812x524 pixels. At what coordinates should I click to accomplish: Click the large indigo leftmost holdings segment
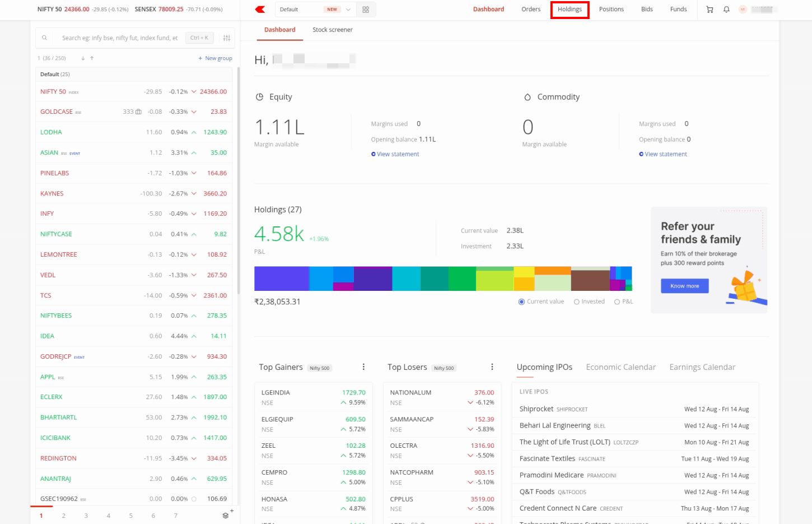(x=282, y=279)
